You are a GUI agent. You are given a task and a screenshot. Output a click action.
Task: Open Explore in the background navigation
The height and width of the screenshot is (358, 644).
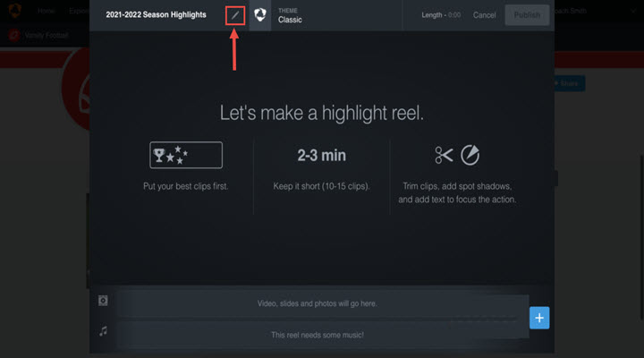[79, 11]
